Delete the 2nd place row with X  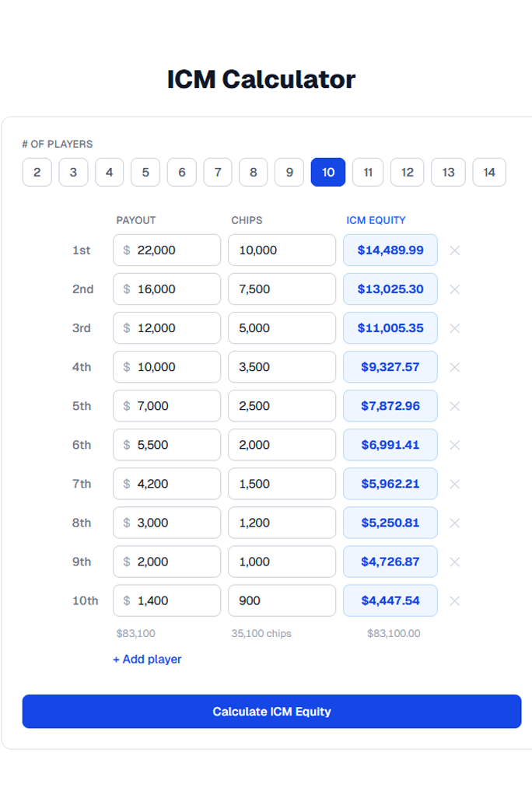point(455,289)
